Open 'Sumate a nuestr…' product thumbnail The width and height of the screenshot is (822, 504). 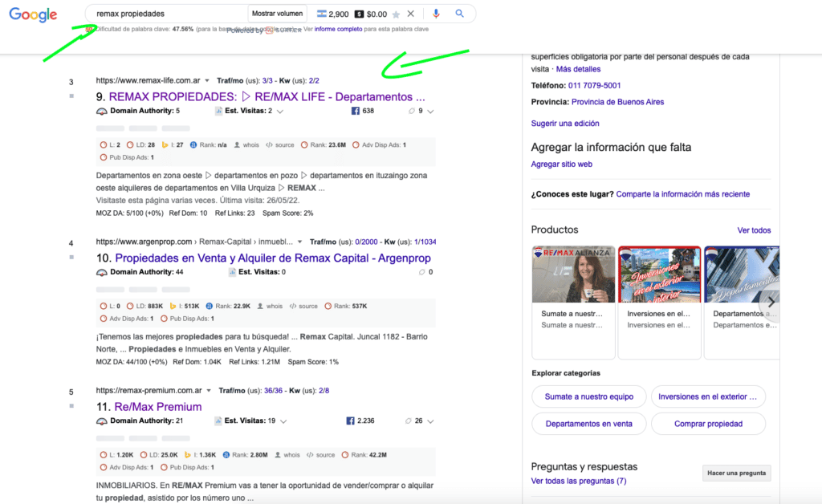tap(573, 274)
